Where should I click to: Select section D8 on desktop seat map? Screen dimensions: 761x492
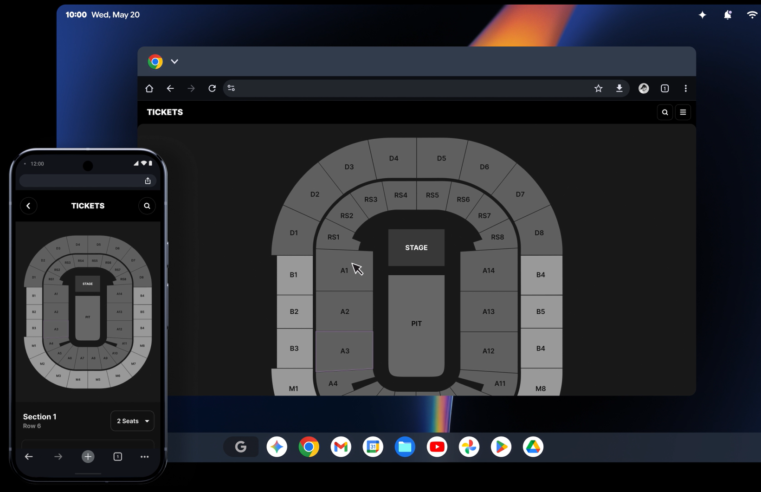coord(539,233)
